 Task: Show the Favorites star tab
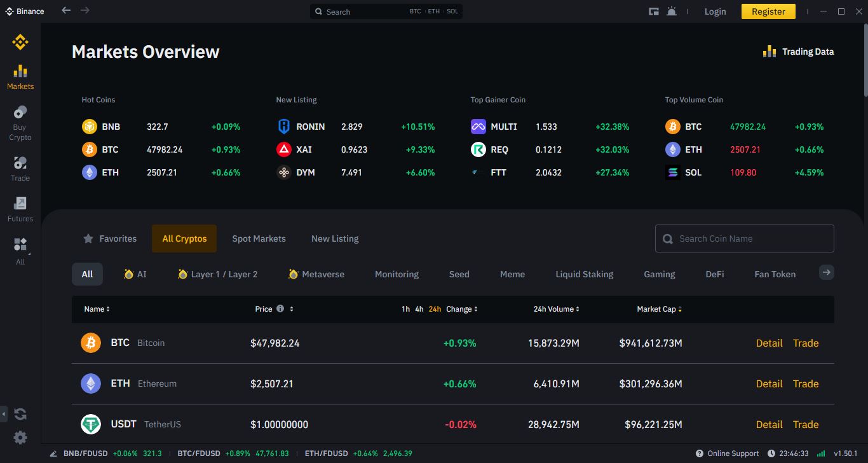pos(110,238)
